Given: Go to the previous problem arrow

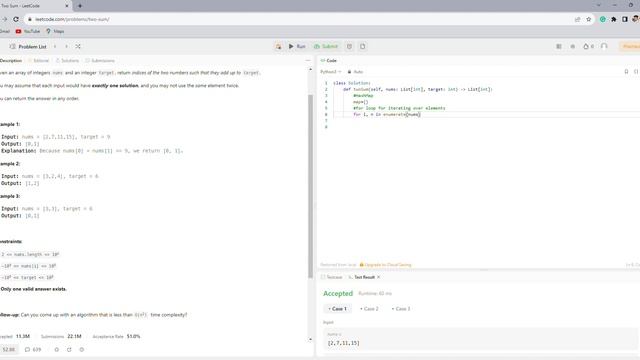Looking at the screenshot, I should (x=55, y=47).
